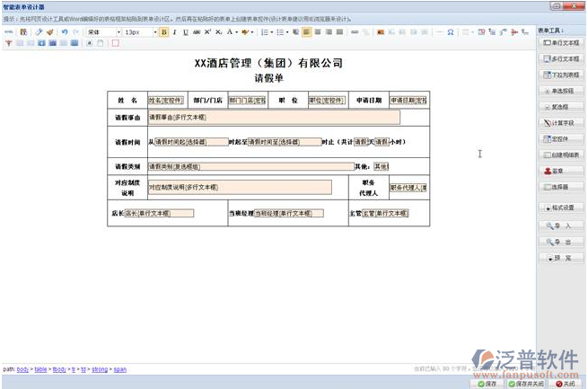Toggle the highlighted left-align button
Viewport: 588px width, 389px height.
pos(306,32)
